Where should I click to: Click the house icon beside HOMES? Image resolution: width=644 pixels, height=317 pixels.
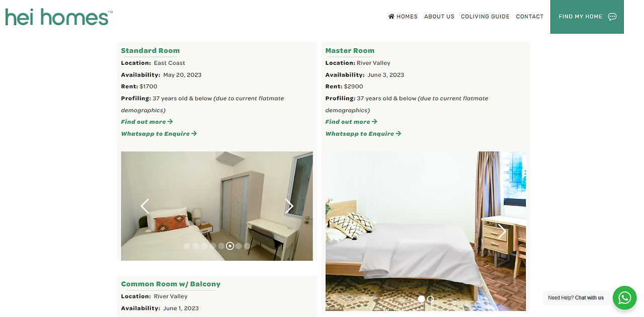coord(391,17)
